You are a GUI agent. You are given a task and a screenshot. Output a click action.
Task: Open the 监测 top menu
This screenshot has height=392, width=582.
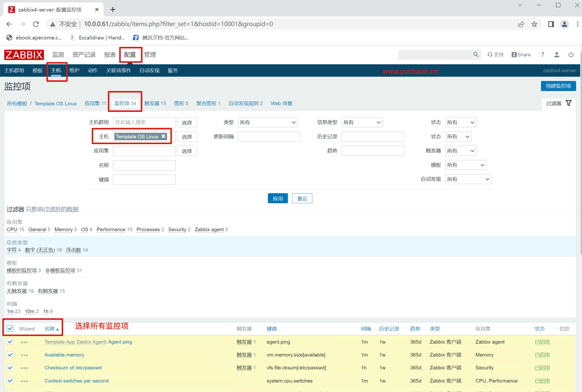[x=58, y=55]
